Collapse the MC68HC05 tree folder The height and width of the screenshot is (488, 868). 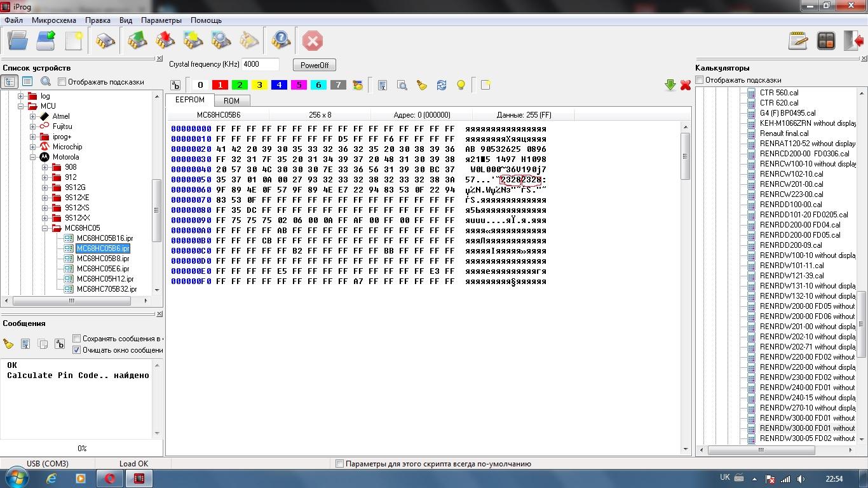(45, 228)
